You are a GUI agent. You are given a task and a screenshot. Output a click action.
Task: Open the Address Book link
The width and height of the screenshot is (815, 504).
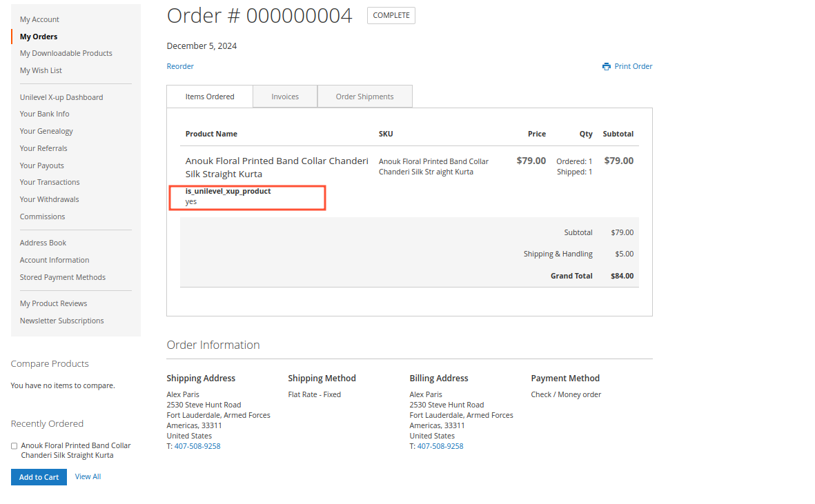pos(43,243)
